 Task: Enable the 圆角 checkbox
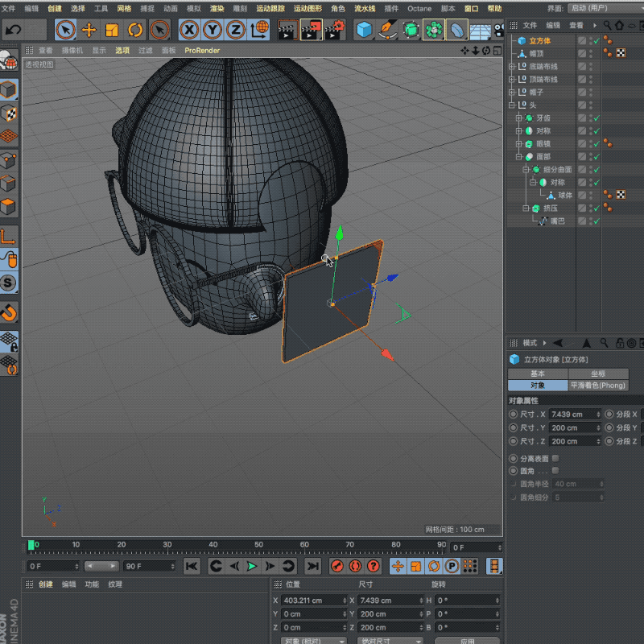[555, 470]
